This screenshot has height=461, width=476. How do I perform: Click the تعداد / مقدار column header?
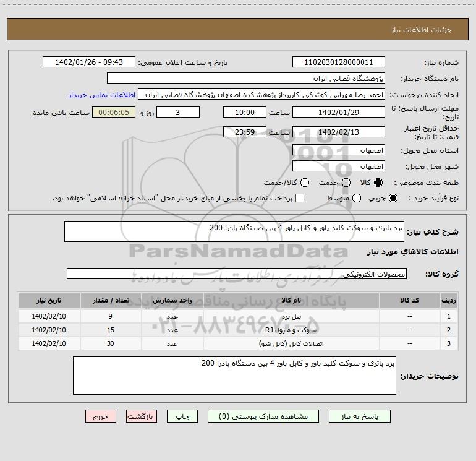[x=111, y=301]
